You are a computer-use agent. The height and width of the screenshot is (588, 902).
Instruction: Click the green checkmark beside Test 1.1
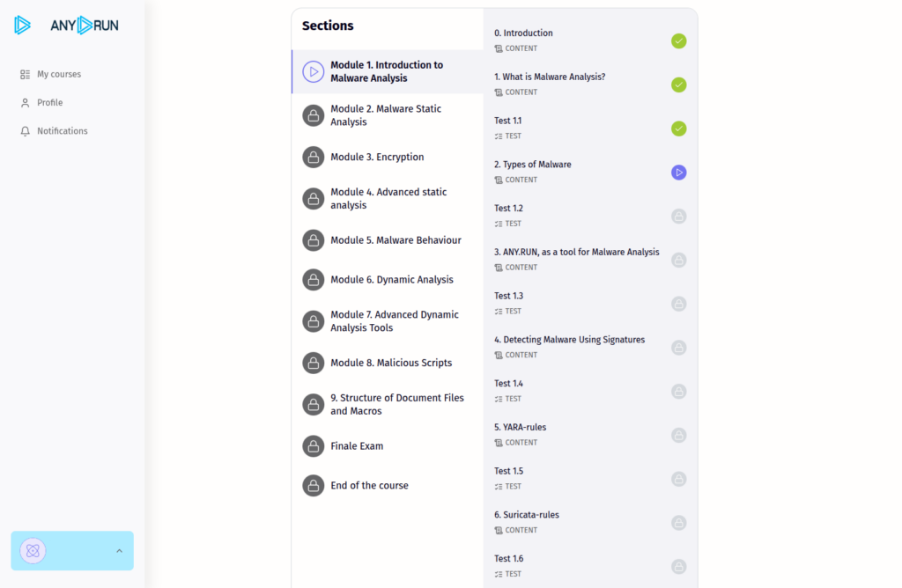pos(679,129)
